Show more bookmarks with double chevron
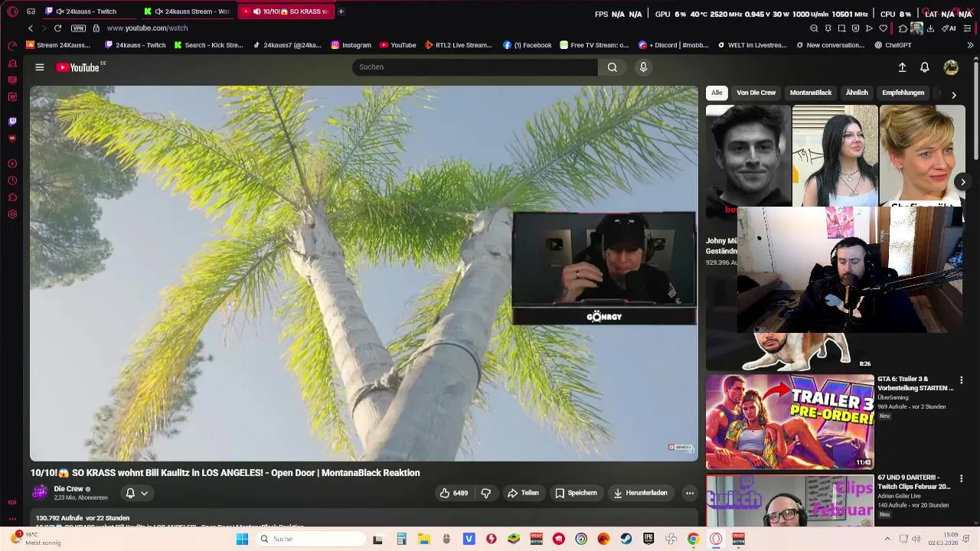 point(970,45)
